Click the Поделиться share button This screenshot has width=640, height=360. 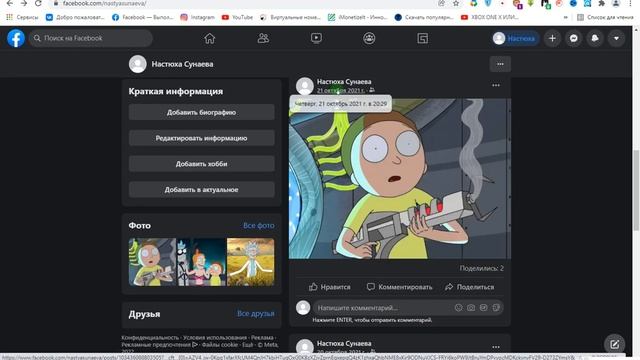click(x=469, y=287)
